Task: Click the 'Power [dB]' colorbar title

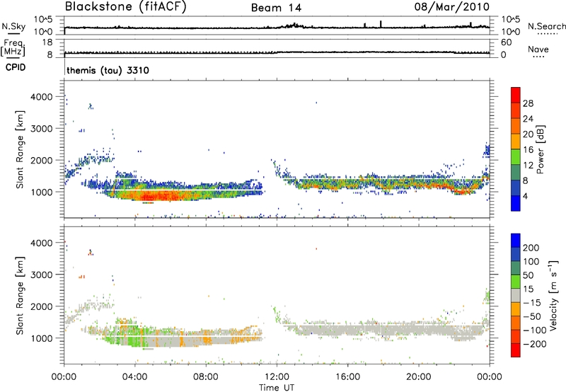Action: pos(541,149)
